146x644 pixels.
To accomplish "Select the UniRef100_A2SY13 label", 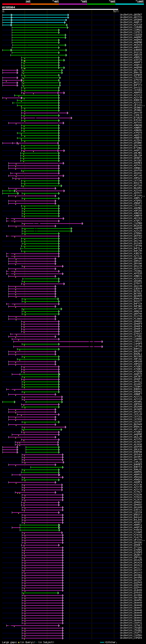I will (x=131, y=95).
